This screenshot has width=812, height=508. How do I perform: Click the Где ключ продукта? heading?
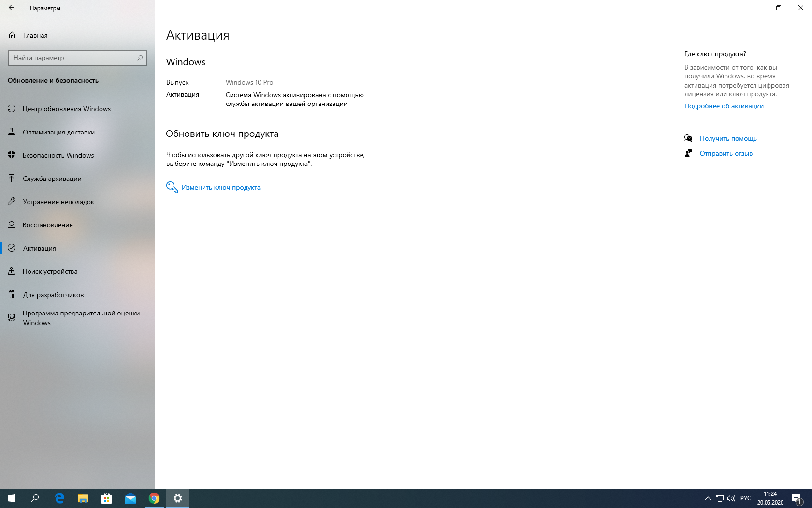click(x=715, y=54)
